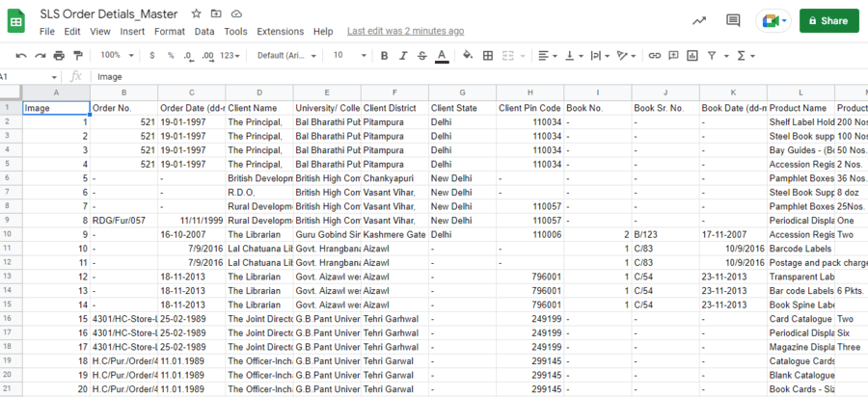Toggle italic formatting
Screen dimensions: 868x397
pos(403,55)
